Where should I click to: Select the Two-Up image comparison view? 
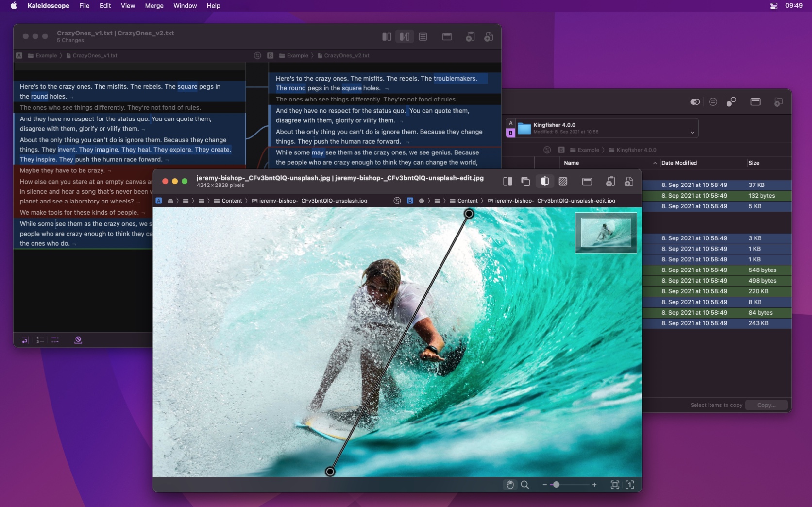pyautogui.click(x=507, y=182)
